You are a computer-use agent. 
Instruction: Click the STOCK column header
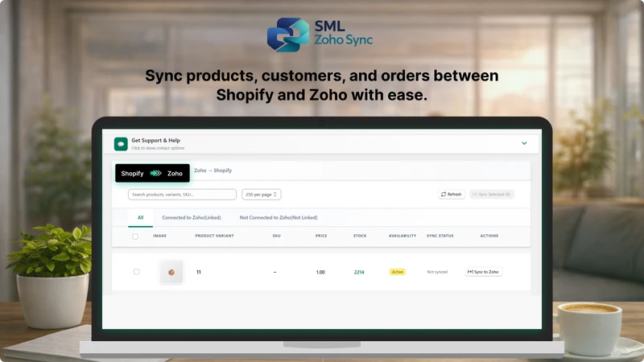click(360, 236)
